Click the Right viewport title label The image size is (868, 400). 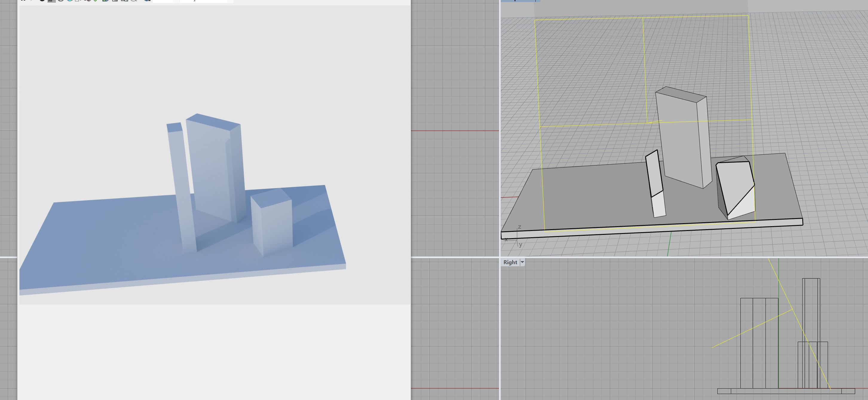point(510,262)
